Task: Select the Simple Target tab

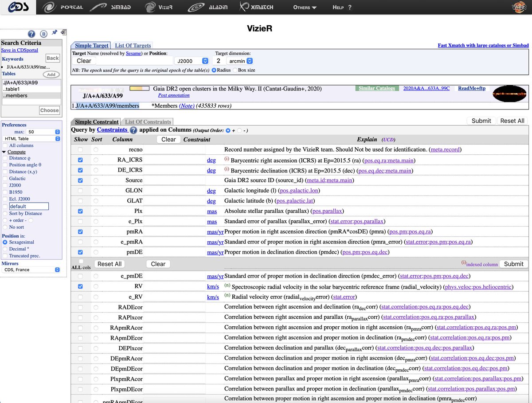Action: [91, 45]
